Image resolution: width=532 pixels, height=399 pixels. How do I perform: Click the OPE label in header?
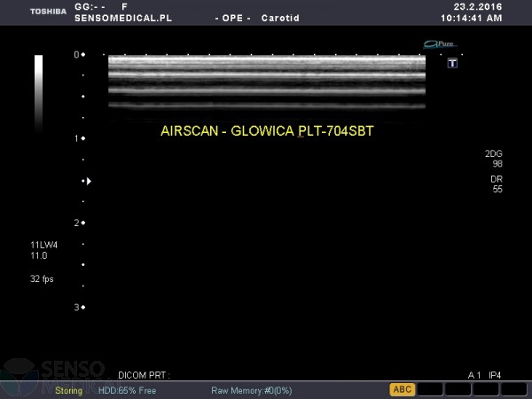[x=232, y=18]
